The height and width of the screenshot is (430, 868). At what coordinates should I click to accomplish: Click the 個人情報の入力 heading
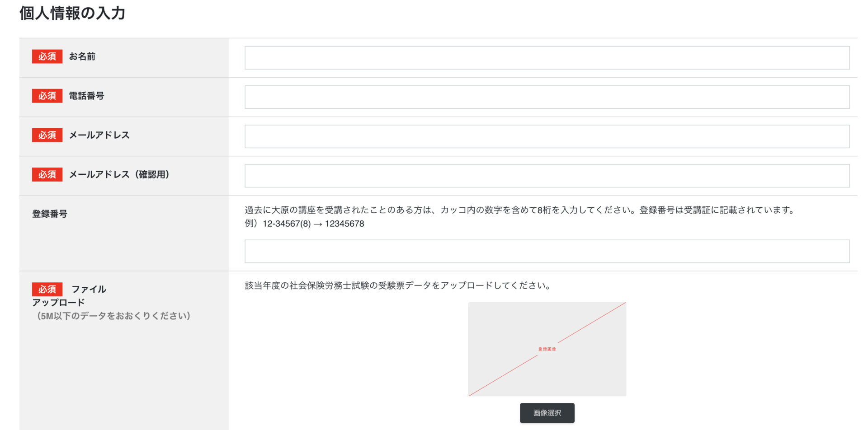(72, 13)
